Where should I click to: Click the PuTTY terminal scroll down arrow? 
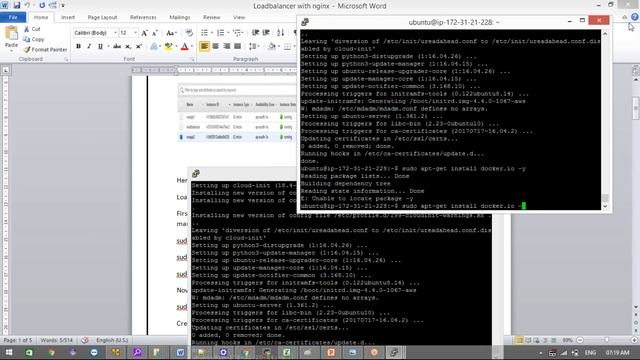605,206
